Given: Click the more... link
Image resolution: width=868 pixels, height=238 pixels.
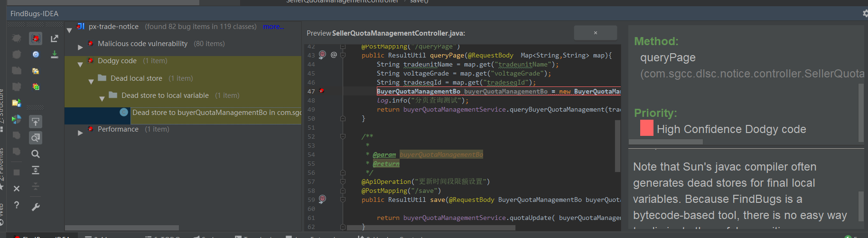Looking at the screenshot, I should click(273, 27).
